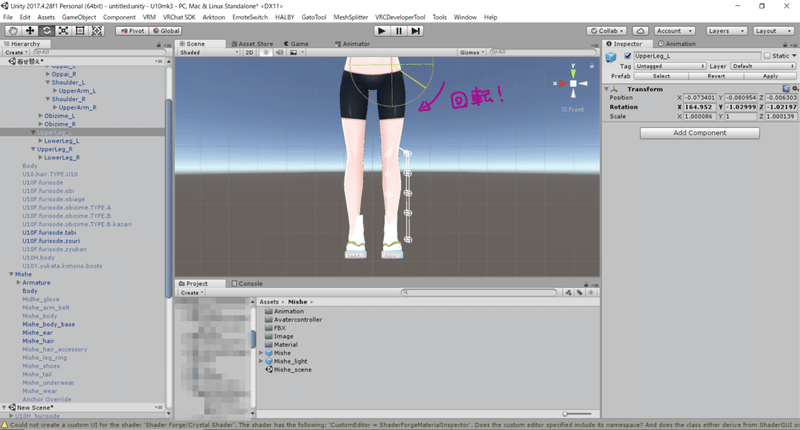This screenshot has height=430, width=800.
Task: Click the red X axis gizmo cone
Action: click(x=562, y=83)
